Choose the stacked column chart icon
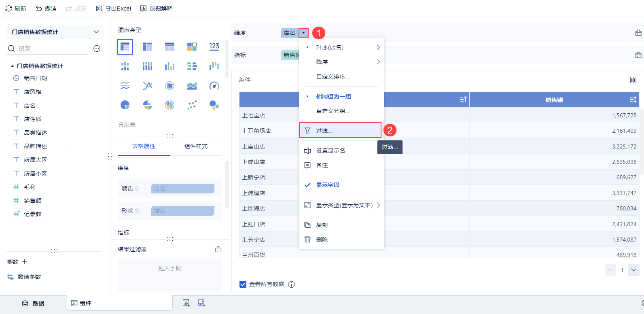 click(147, 66)
